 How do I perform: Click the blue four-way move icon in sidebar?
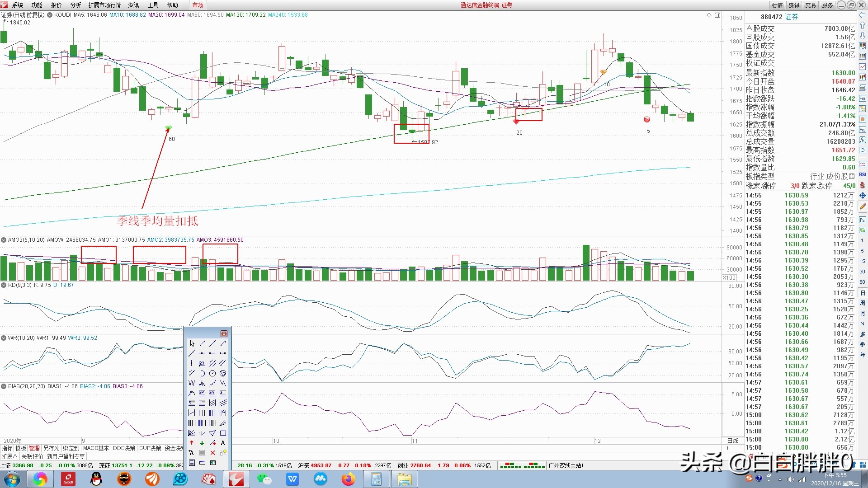pos(863,196)
